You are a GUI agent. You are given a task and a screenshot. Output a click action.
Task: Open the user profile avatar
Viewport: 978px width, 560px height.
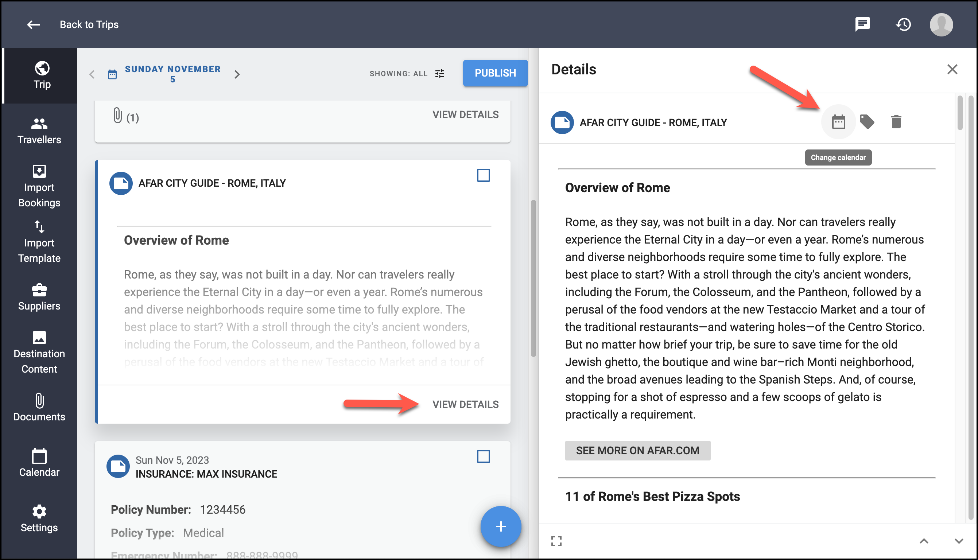point(941,25)
